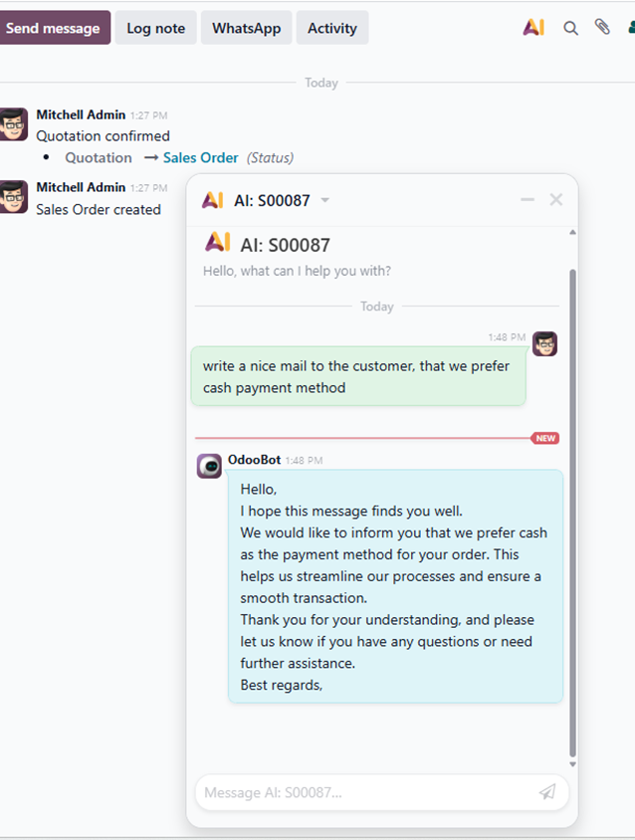635x840 pixels.
Task: Click Mitchell Admin avatar on Quotation confirmed message
Action: pos(14,124)
